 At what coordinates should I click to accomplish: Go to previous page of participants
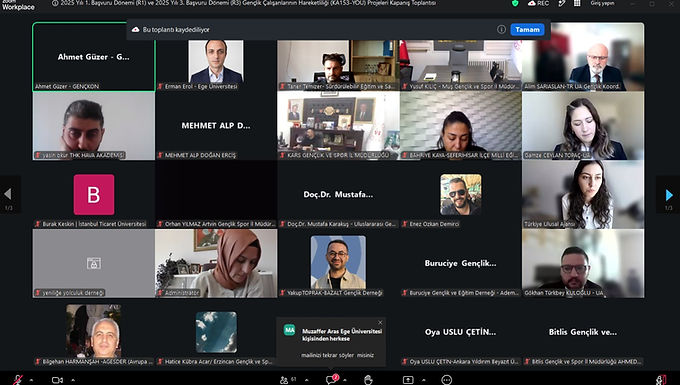pos(8,194)
